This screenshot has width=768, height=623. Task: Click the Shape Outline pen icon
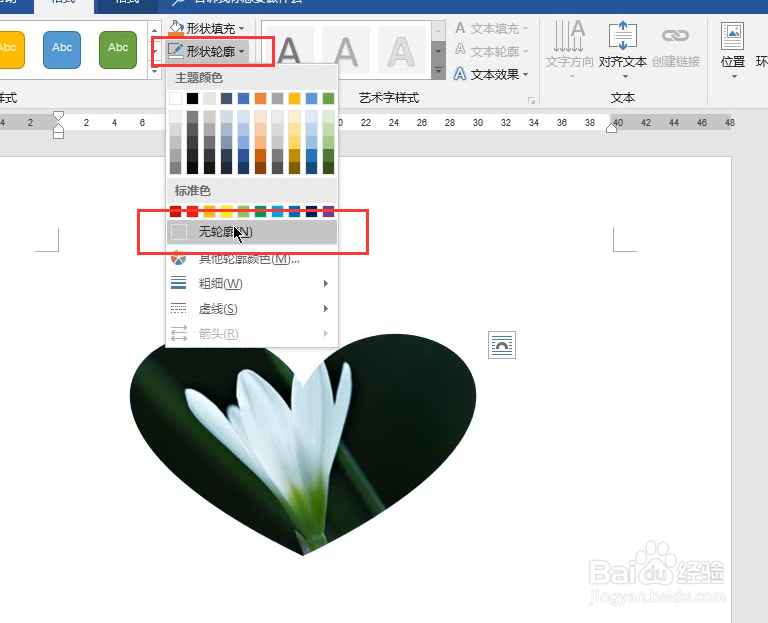coord(175,51)
